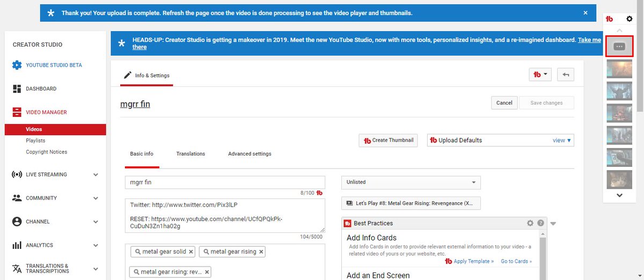Screen dimensions: 644x280
Task: Click Add Info Cards heading
Action: [371, 238]
